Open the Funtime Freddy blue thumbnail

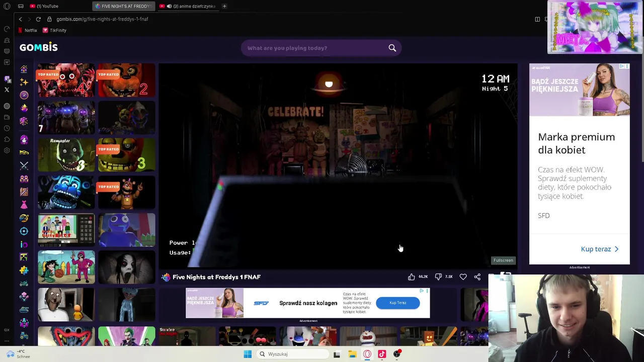(x=66, y=192)
